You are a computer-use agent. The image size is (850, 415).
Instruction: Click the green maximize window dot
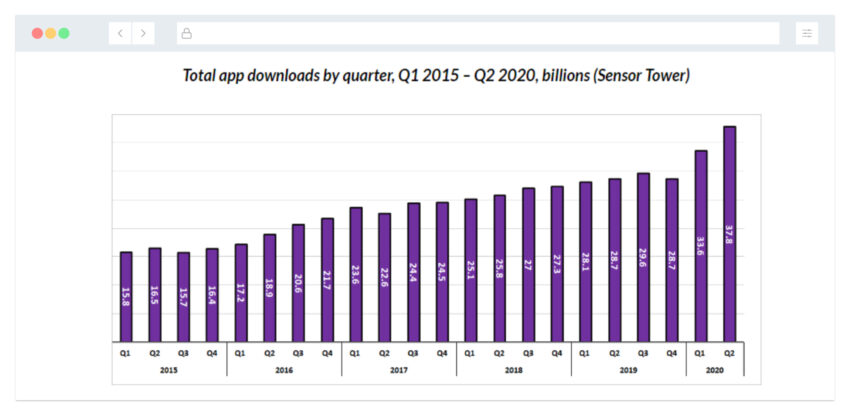(64, 33)
